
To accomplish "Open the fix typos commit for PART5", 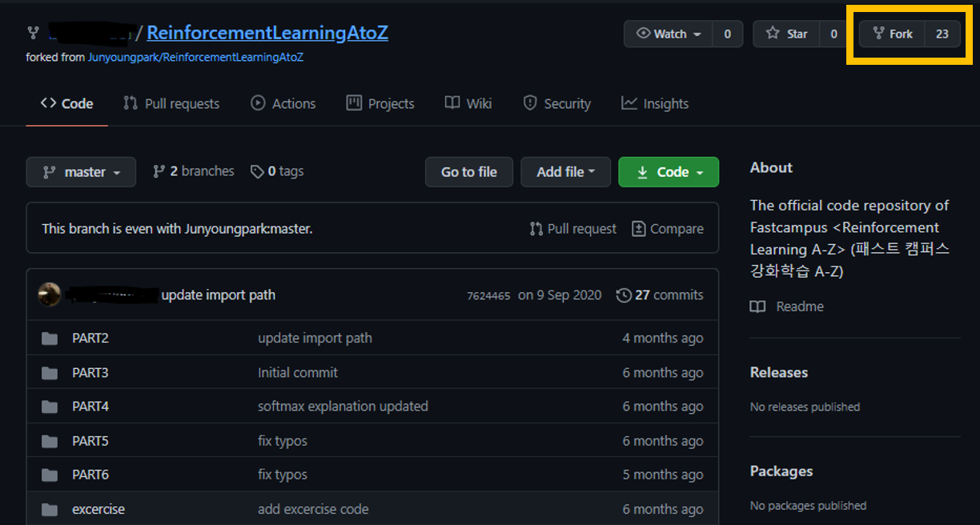I will tap(283, 440).
